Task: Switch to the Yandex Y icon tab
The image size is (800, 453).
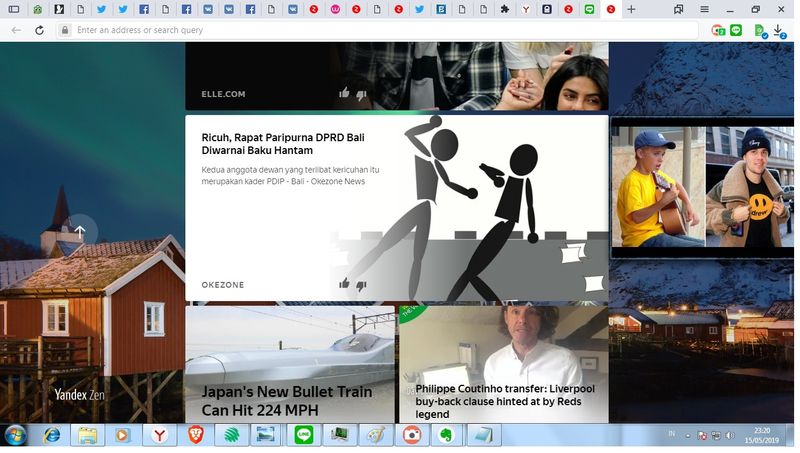Action: (526, 9)
